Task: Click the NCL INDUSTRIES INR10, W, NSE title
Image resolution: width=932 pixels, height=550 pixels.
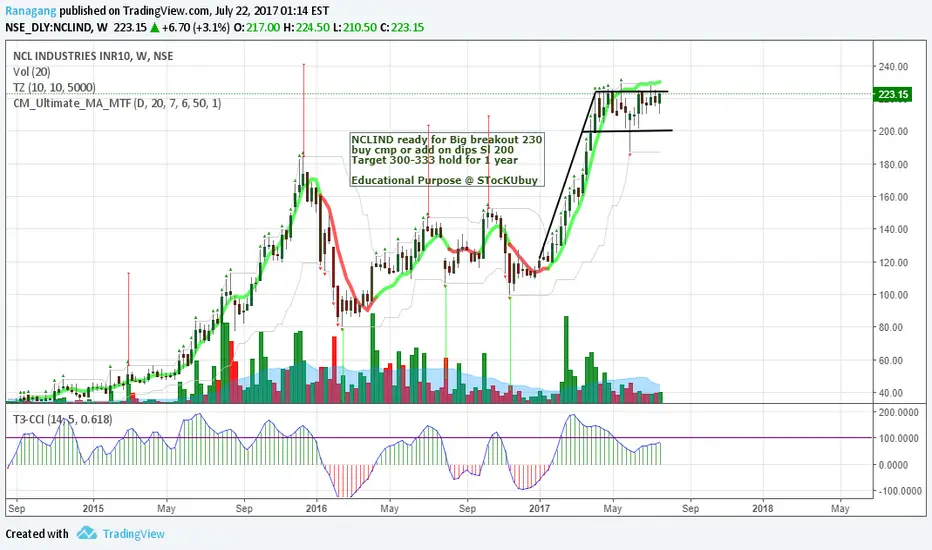Action: 93,56
